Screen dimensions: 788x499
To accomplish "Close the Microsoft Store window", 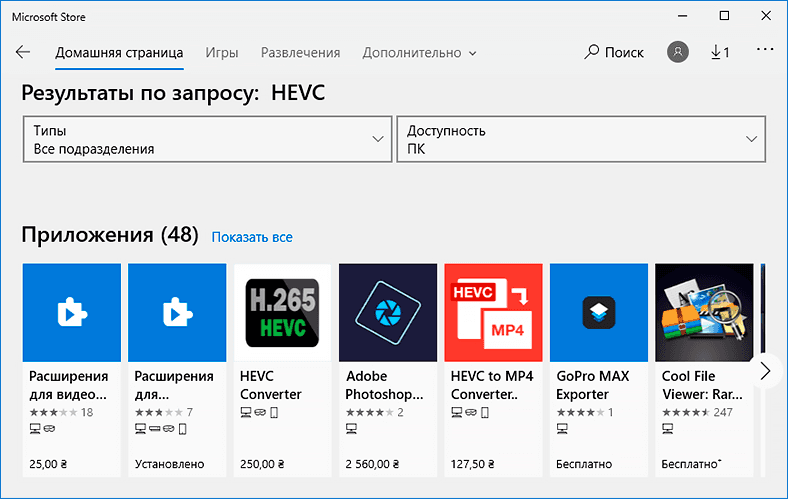I will [766, 16].
